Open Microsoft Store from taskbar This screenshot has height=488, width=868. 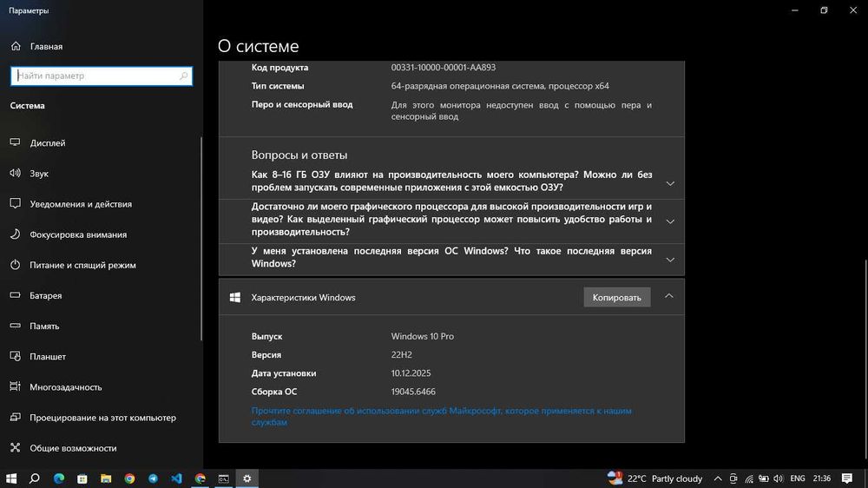(82, 478)
